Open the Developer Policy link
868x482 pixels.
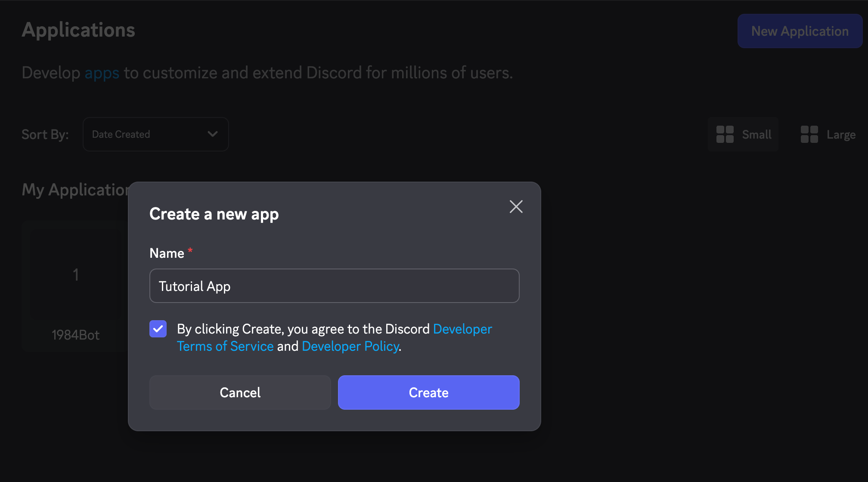pos(350,346)
